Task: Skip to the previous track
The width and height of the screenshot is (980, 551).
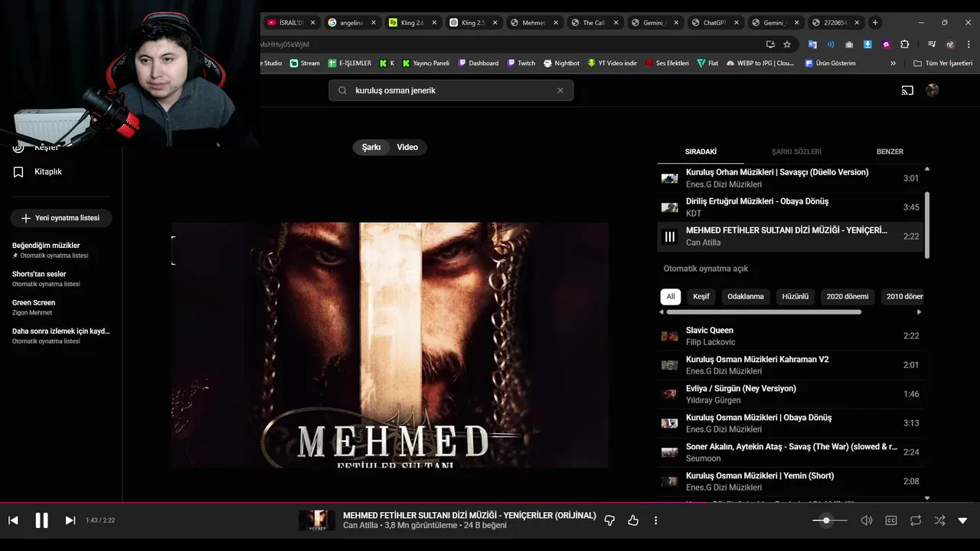Action: (13, 520)
